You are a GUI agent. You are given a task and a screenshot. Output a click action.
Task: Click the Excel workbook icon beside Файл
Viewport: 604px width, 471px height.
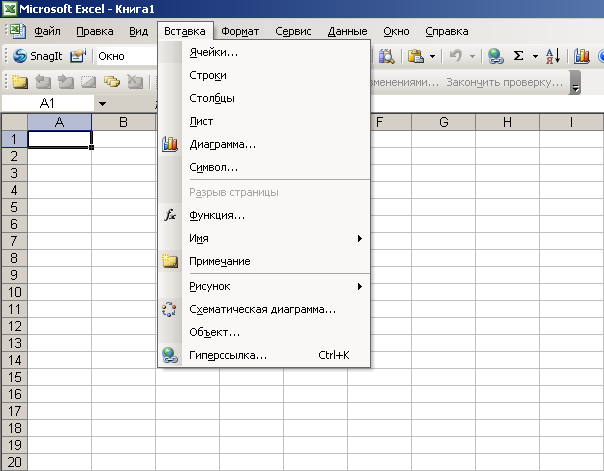18,31
